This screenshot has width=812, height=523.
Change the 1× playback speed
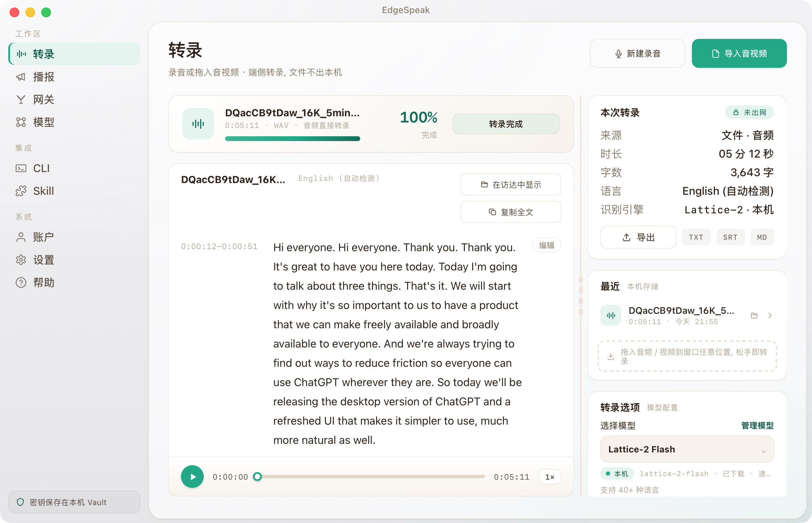[549, 477]
